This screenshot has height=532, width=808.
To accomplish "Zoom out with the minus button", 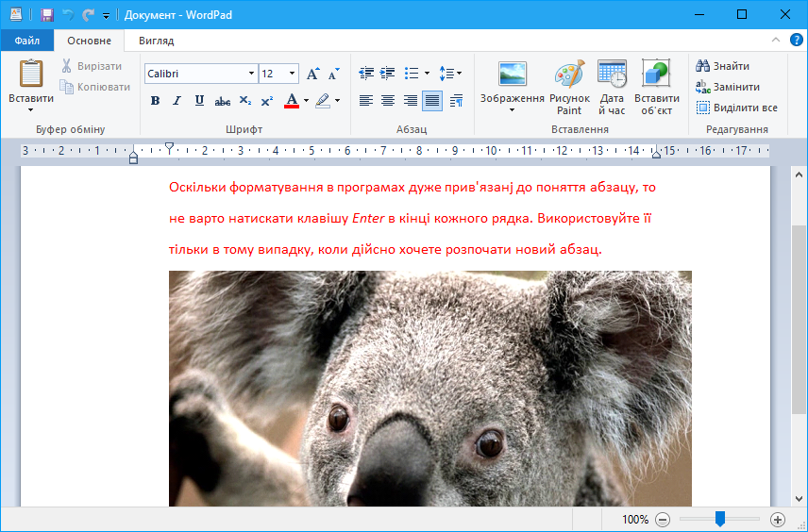I will 664,520.
